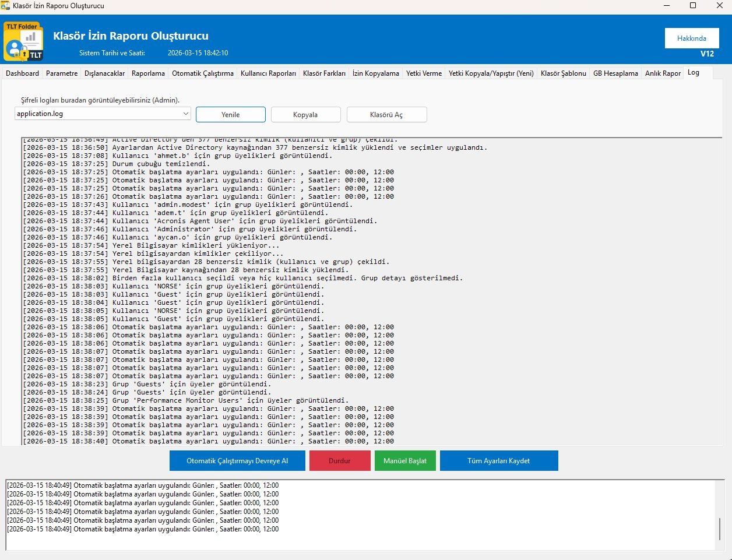Save with Tüm Ayarları Kaydet

pyautogui.click(x=499, y=461)
